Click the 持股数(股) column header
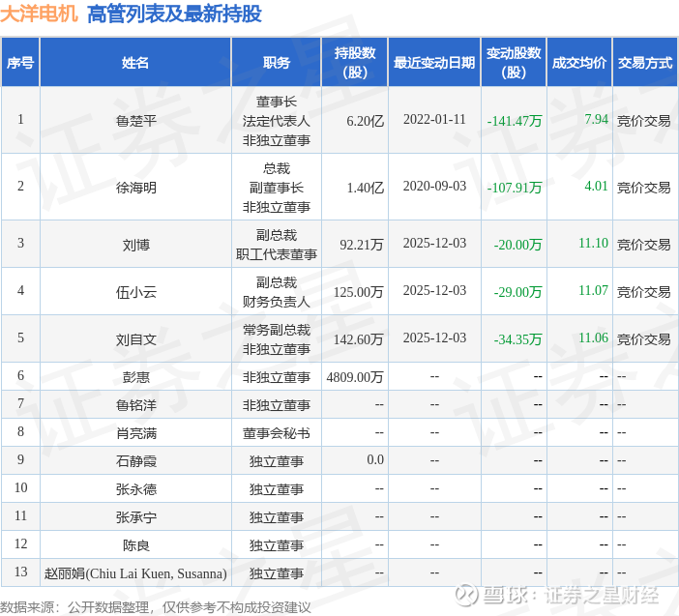Viewport: 679px width, 616px height. tap(355, 63)
